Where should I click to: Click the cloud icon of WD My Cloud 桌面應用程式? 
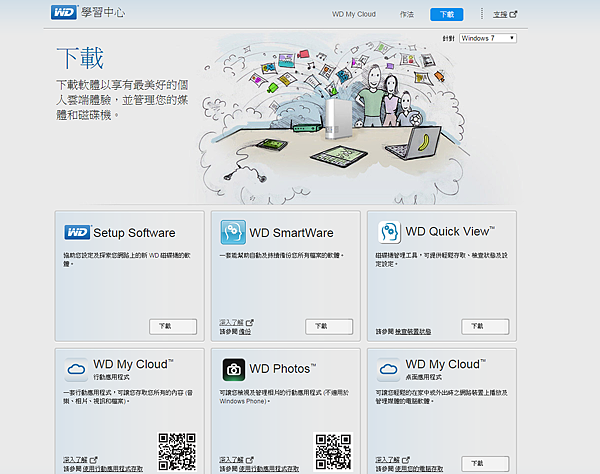pos(388,370)
